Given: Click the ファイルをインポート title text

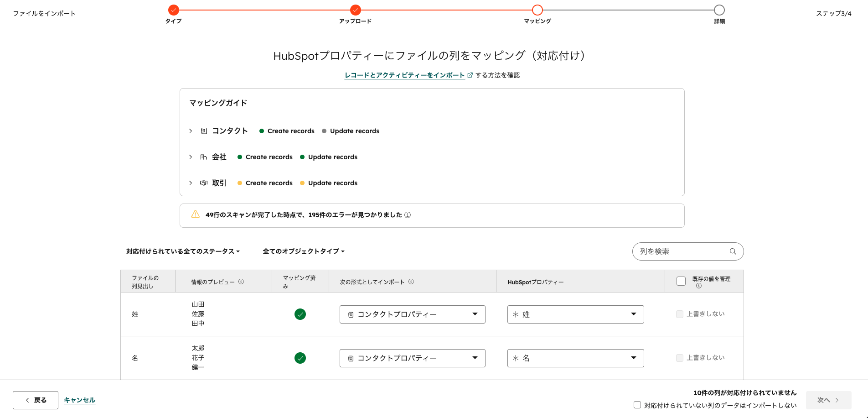Looking at the screenshot, I should click(x=44, y=14).
